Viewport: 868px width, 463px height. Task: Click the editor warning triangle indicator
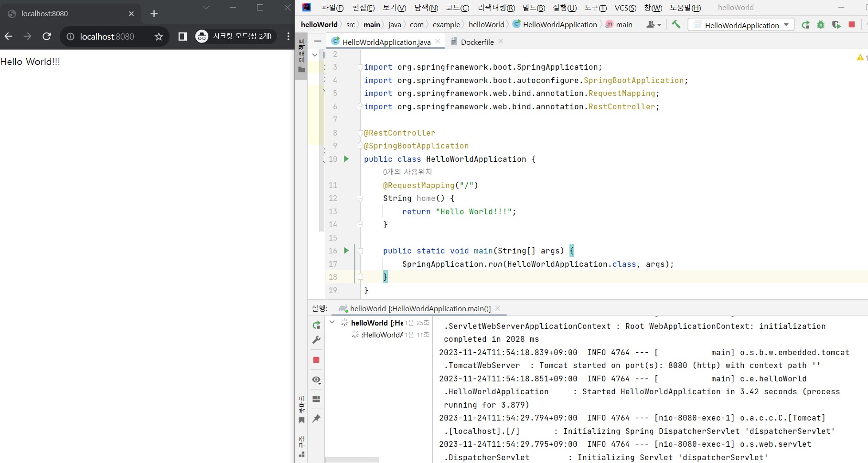860,57
